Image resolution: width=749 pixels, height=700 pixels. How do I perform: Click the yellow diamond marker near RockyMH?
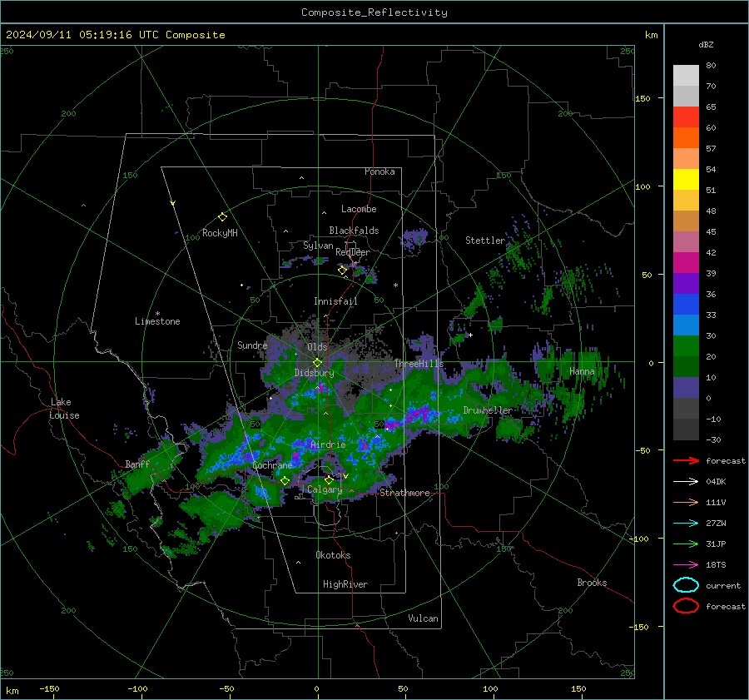coord(222,217)
